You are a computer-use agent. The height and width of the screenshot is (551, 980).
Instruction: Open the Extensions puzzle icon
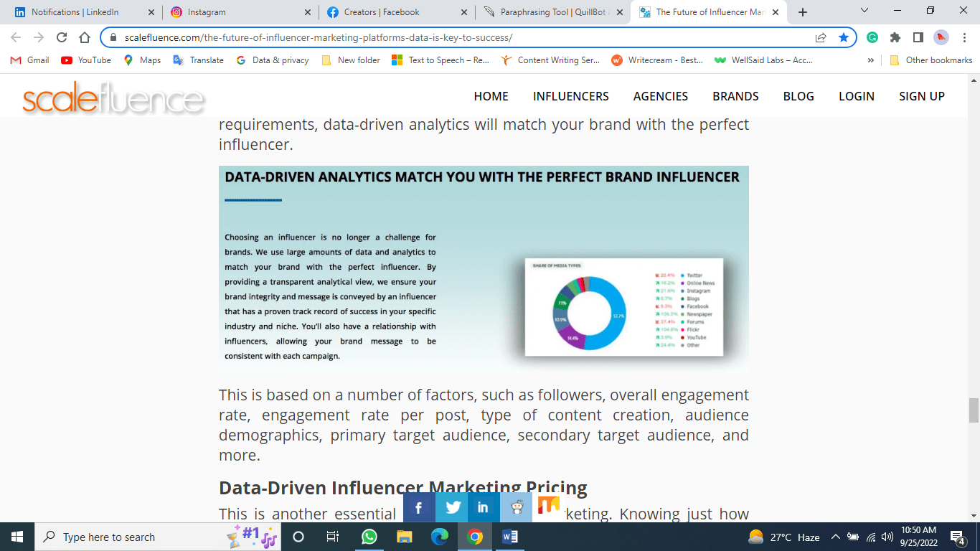[x=895, y=37]
